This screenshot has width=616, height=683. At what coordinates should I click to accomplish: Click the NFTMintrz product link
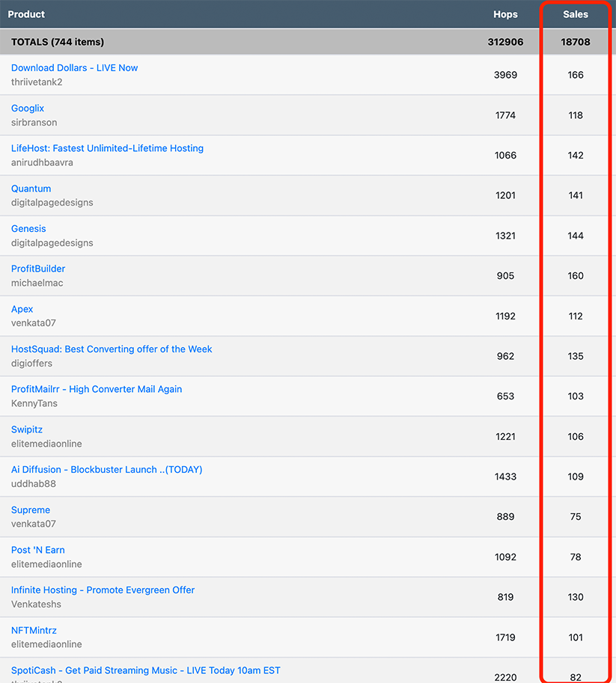[x=34, y=631]
